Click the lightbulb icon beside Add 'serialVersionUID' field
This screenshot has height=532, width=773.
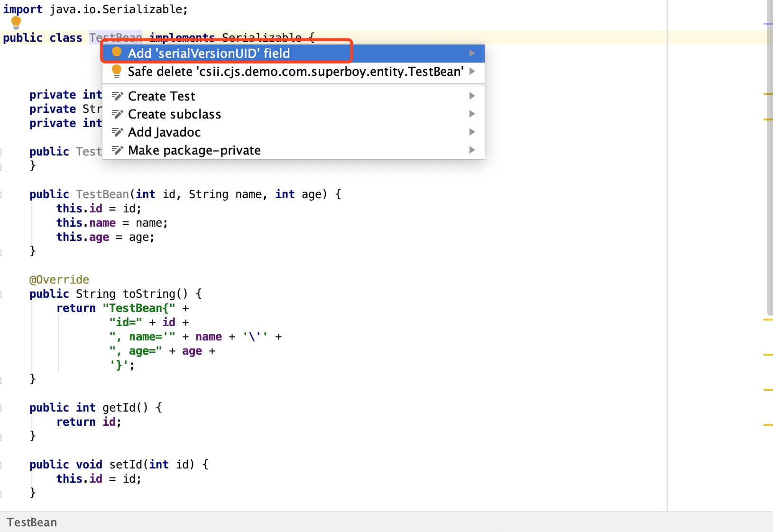coord(117,52)
